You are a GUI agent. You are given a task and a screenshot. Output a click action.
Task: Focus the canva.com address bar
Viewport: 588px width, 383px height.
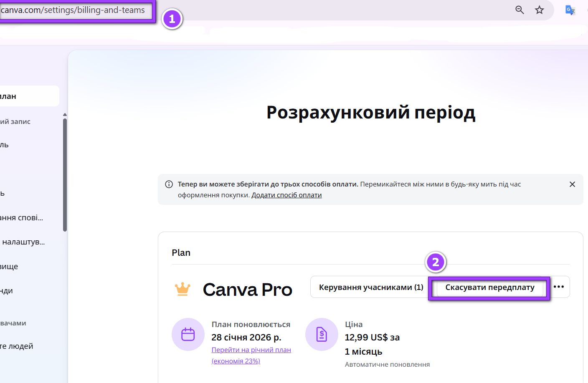pyautogui.click(x=73, y=10)
